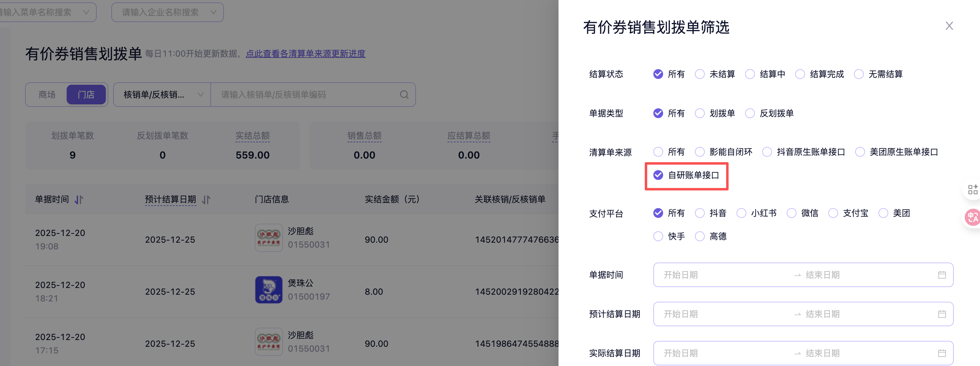Click the search magnifier icon
Image resolution: width=980 pixels, height=366 pixels.
click(x=404, y=95)
